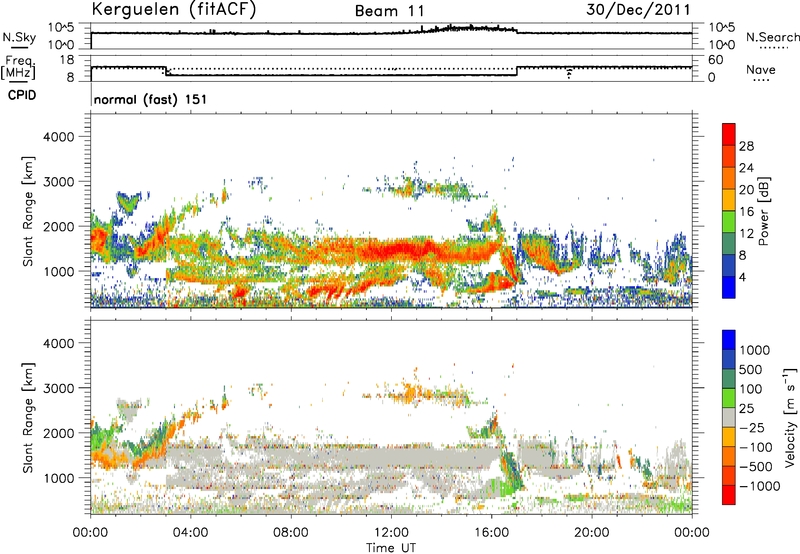The height and width of the screenshot is (554, 800).
Task: Click the '12:00' time tick label
Action: [391, 533]
